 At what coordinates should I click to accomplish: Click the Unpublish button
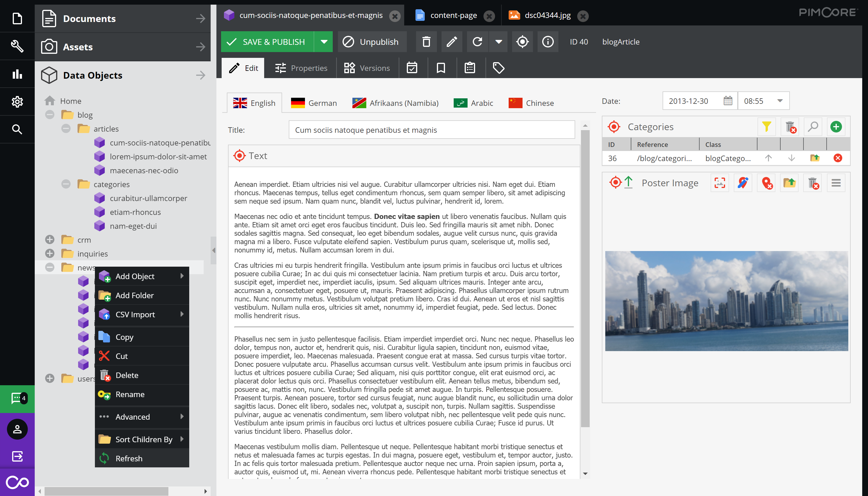[372, 42]
